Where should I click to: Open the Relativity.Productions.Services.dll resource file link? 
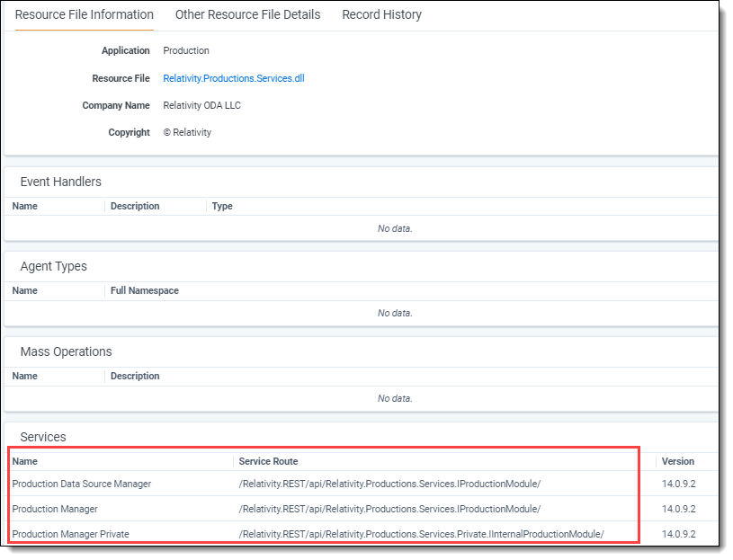234,78
